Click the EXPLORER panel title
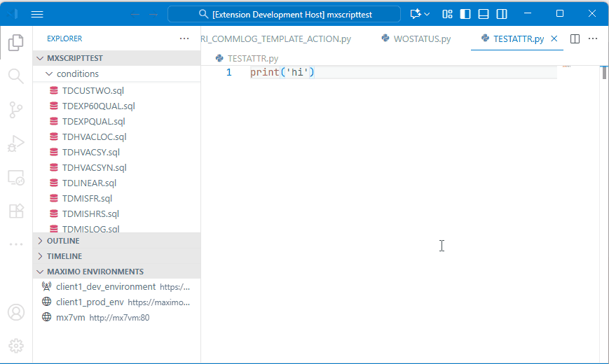 coord(64,38)
